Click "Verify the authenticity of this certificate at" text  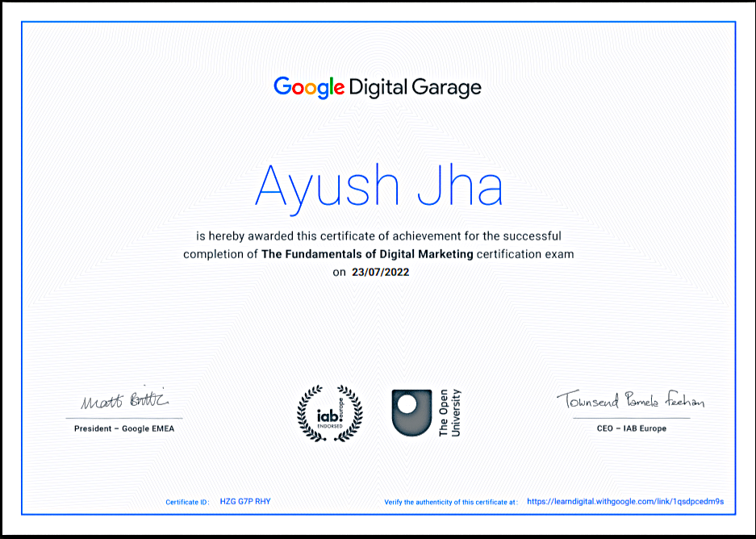pyautogui.click(x=451, y=502)
